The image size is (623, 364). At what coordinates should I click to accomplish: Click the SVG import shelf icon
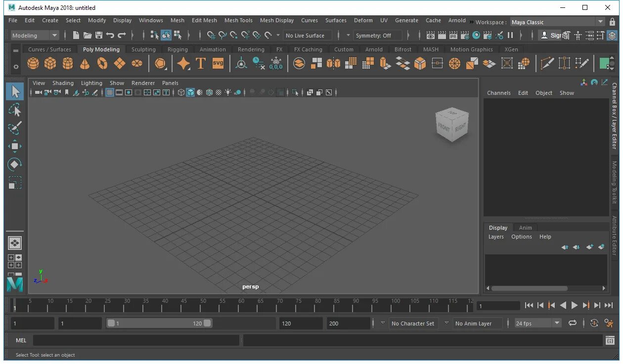(x=218, y=63)
